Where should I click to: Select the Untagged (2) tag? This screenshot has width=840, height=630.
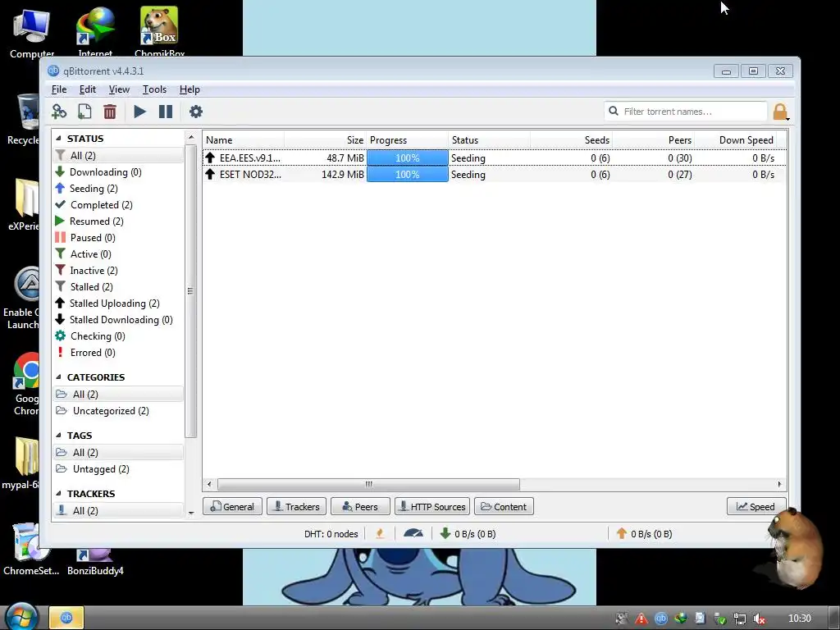click(118, 469)
